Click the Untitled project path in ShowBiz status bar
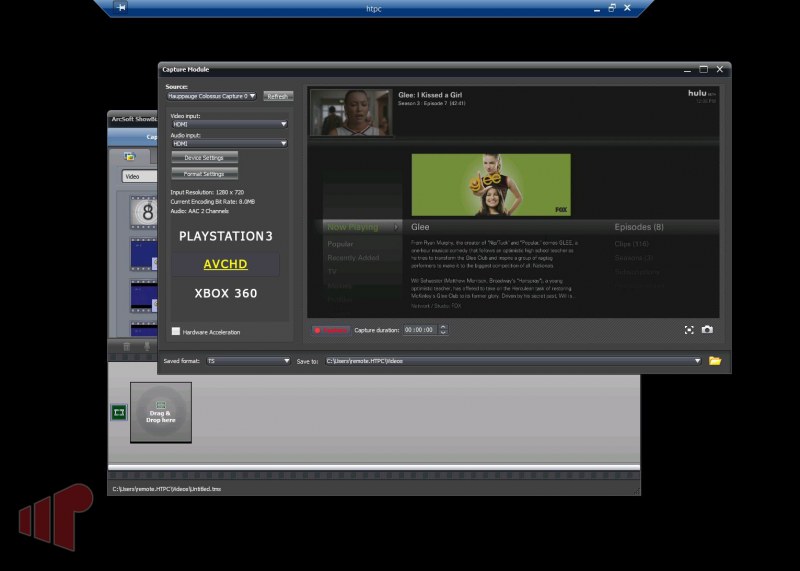 (x=167, y=489)
